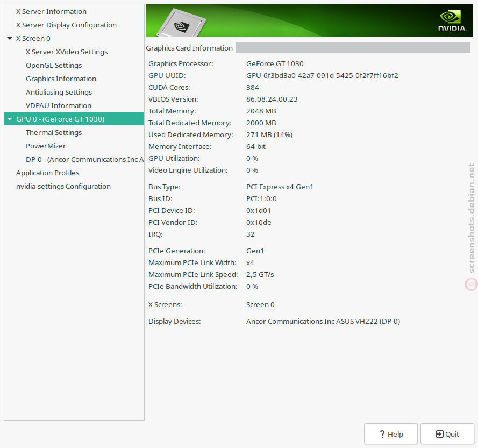
Task: Click the GPU chip image in banner
Action: click(181, 23)
